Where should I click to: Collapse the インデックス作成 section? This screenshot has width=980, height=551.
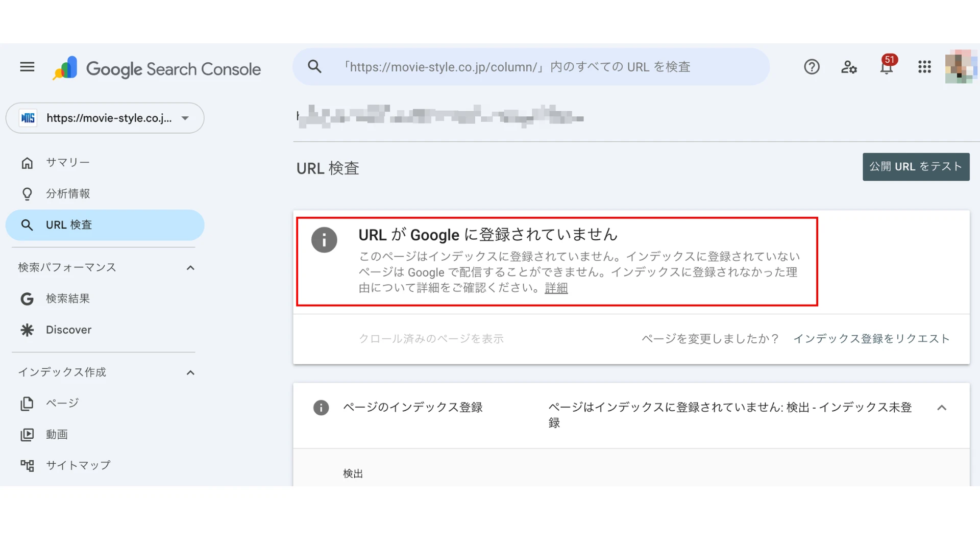tap(190, 373)
